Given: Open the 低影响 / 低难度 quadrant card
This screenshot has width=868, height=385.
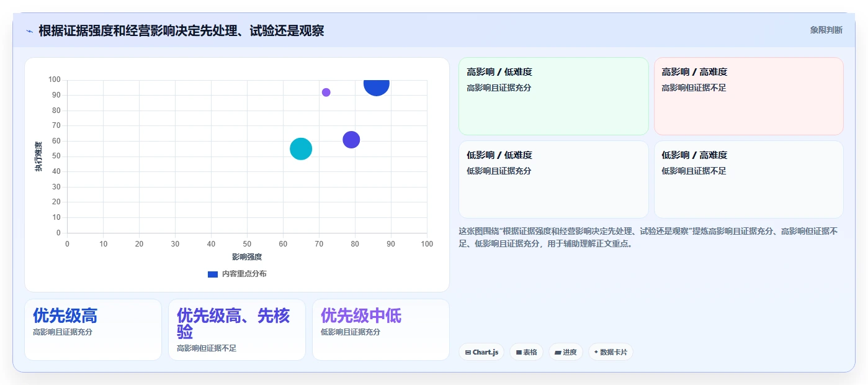Looking at the screenshot, I should point(553,179).
